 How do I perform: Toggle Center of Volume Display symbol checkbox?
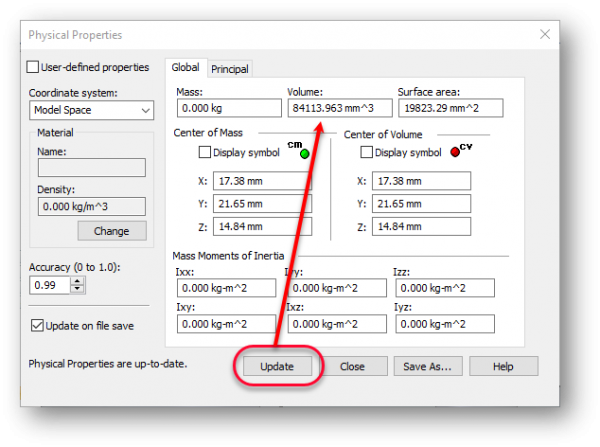tap(366, 152)
